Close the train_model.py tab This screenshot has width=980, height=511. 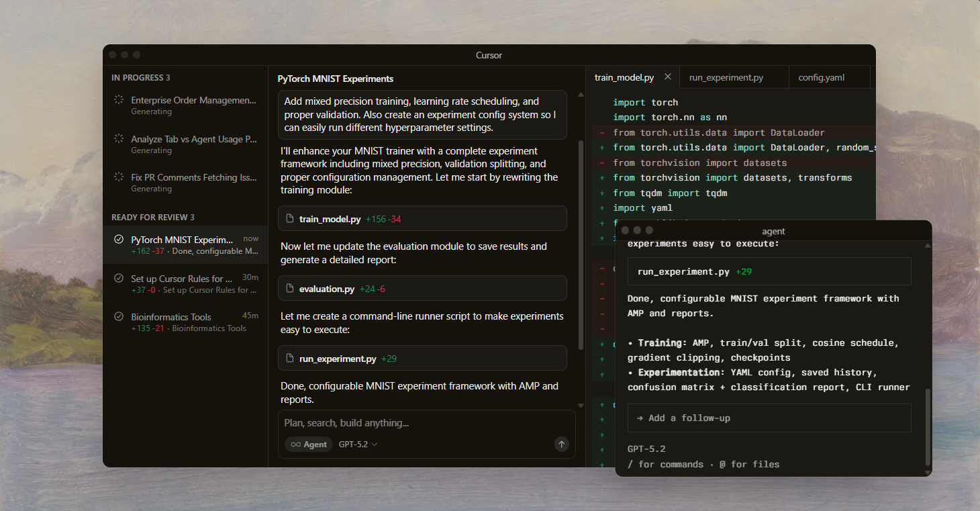point(667,77)
